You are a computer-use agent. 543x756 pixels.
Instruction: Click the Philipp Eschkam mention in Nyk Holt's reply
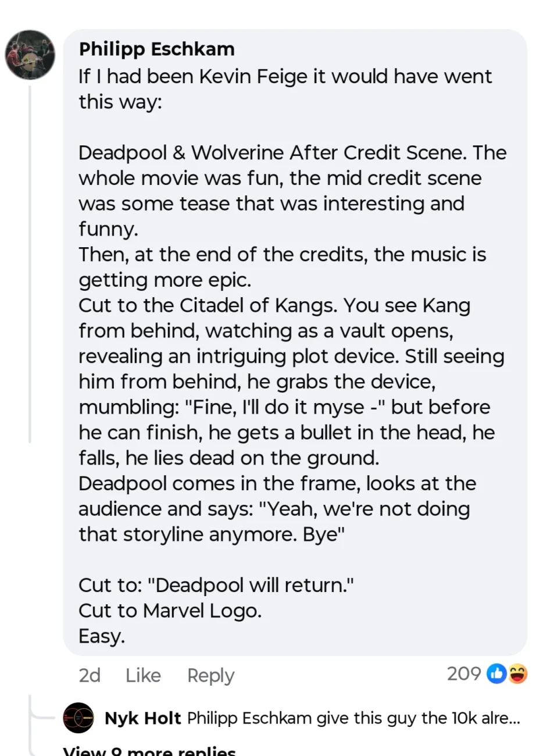(249, 718)
